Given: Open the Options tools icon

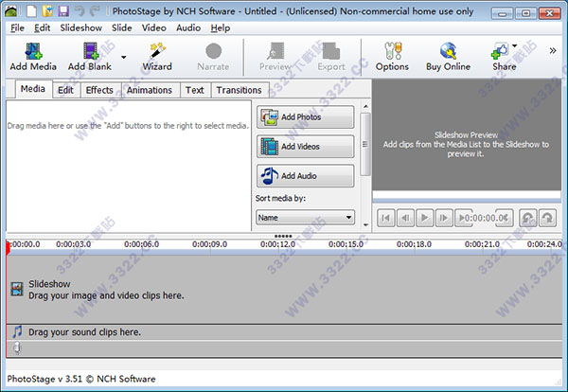Looking at the screenshot, I should (393, 51).
